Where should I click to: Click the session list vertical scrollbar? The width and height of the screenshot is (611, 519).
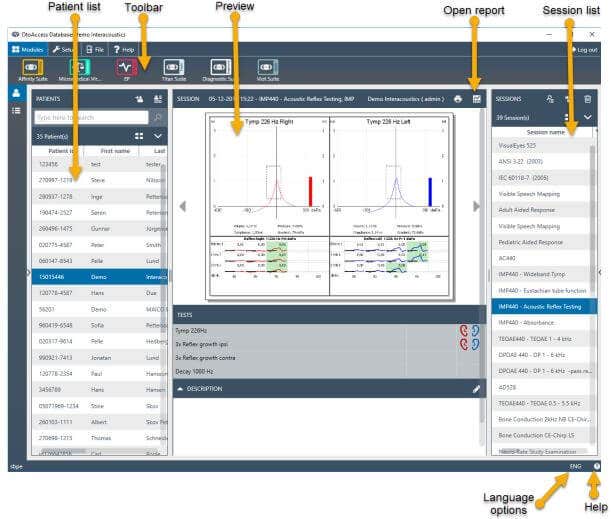[593, 220]
